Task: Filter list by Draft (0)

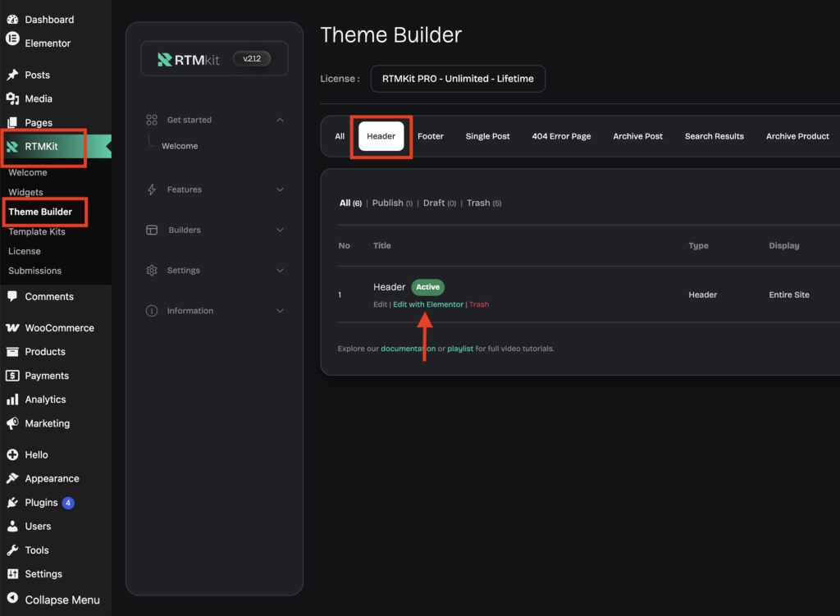Action: click(440, 203)
